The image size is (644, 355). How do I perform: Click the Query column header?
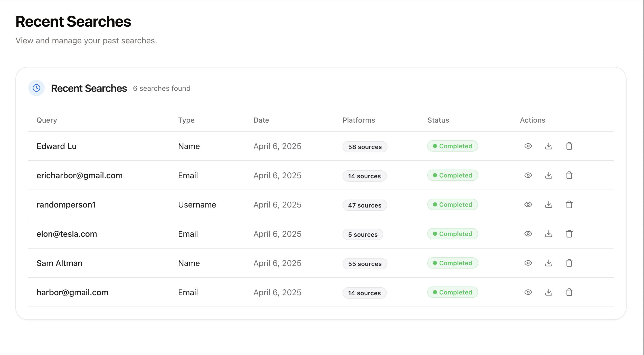[x=47, y=120]
